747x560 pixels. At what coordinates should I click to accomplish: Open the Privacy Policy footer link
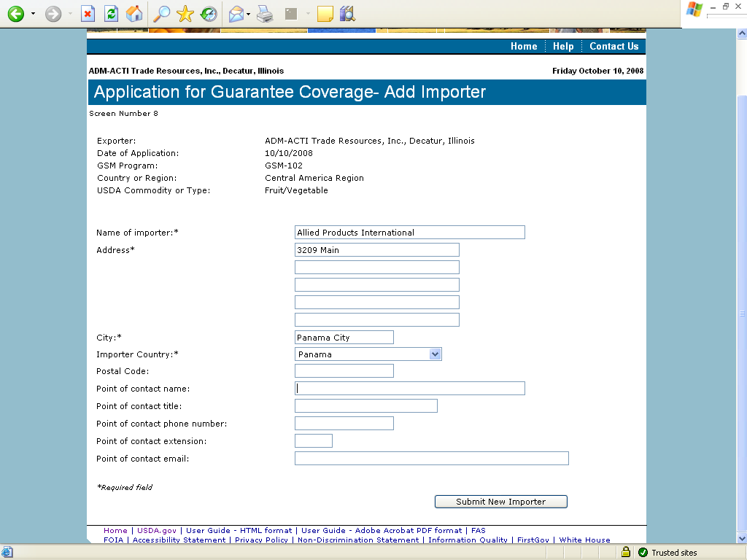tap(261, 540)
